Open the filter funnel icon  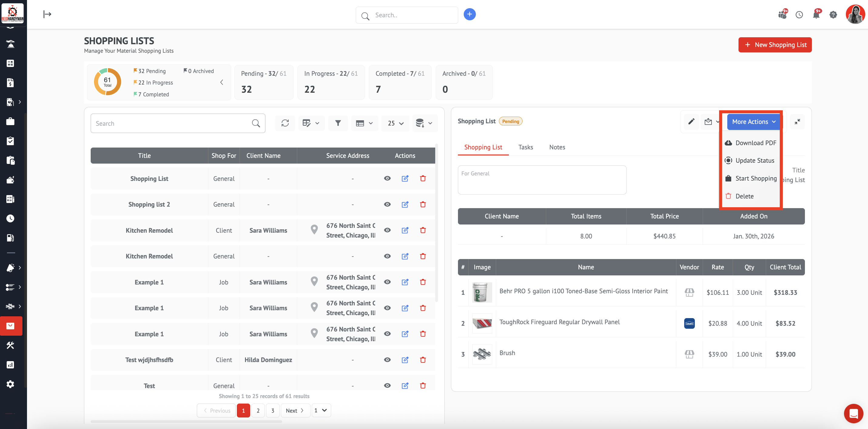(338, 123)
